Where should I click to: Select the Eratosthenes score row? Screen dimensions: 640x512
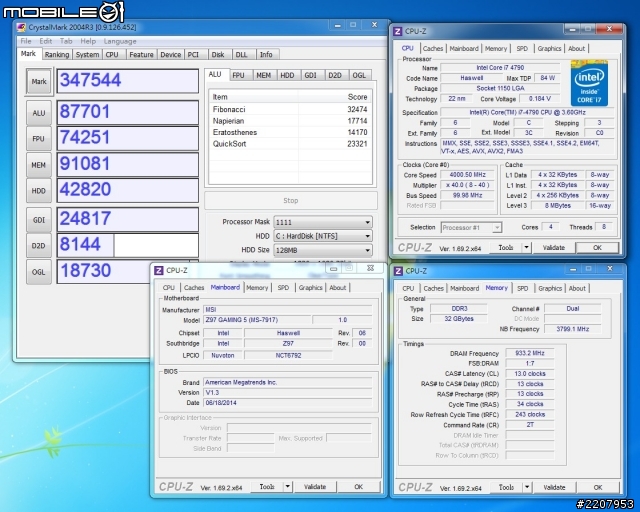290,132
